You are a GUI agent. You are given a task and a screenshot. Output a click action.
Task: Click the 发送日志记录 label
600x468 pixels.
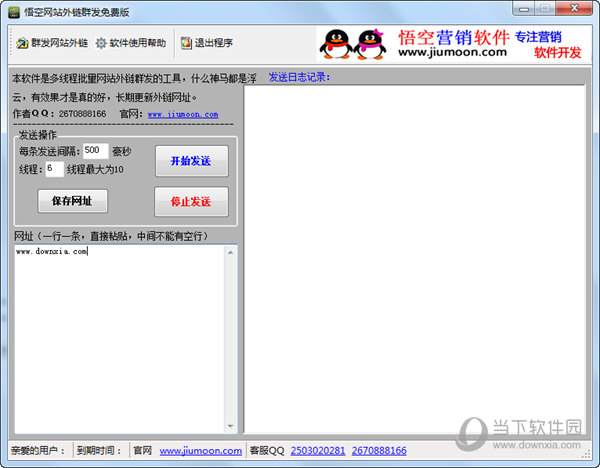[x=299, y=77]
